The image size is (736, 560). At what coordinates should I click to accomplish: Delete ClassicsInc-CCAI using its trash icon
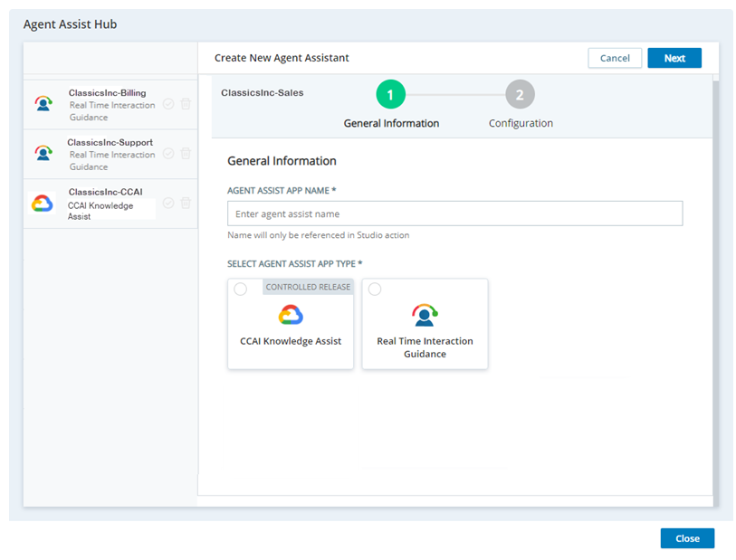[186, 203]
